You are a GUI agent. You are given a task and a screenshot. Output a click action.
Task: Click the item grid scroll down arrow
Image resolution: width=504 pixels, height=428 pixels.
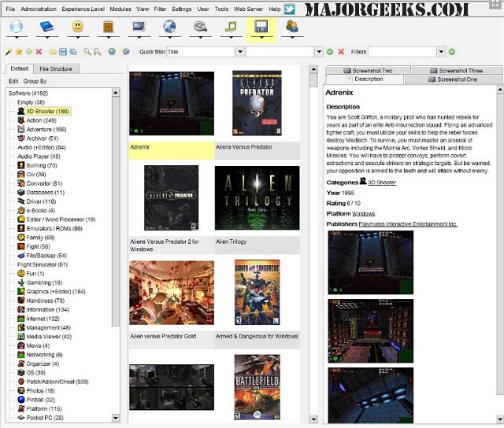(x=313, y=419)
